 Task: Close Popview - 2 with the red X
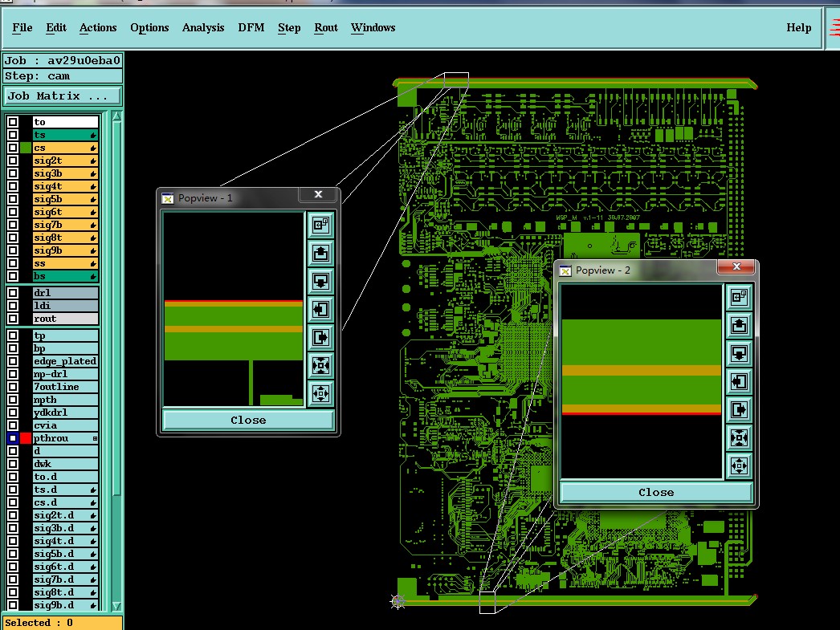pos(736,266)
